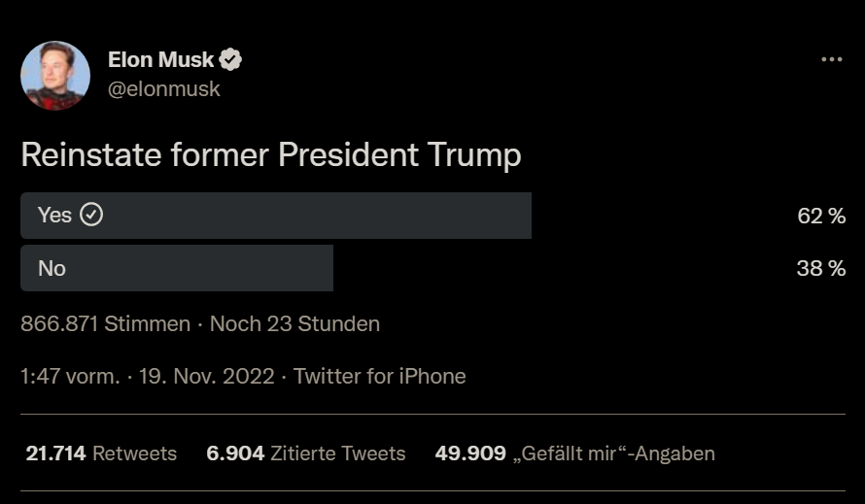865x504 pixels.
Task: Click Elon Musk's profile avatar
Action: pos(55,76)
